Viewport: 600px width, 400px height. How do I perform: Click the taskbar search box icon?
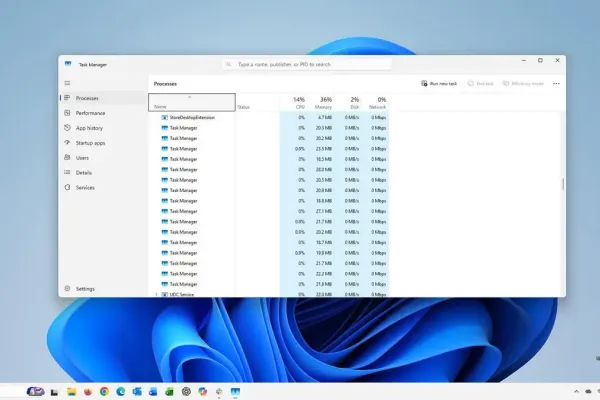point(35,391)
